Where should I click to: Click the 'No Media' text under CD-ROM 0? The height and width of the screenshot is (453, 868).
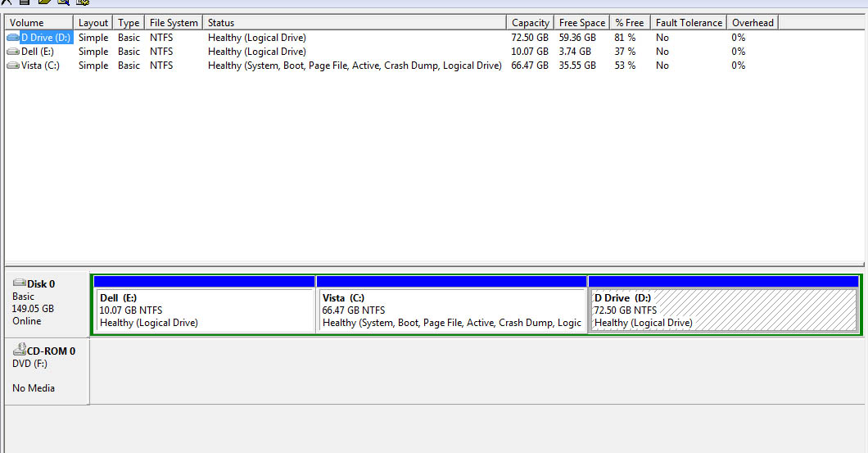point(34,388)
